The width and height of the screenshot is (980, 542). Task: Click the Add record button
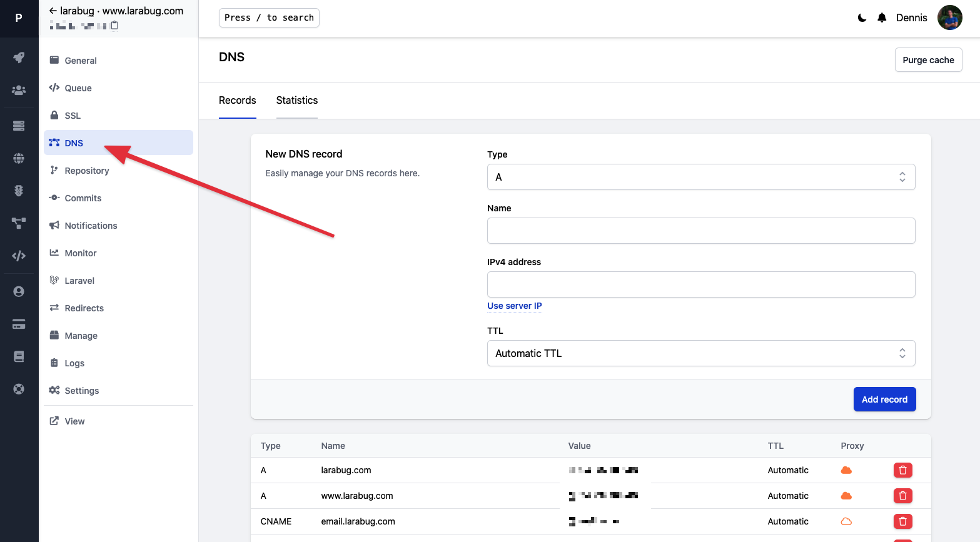coord(884,399)
